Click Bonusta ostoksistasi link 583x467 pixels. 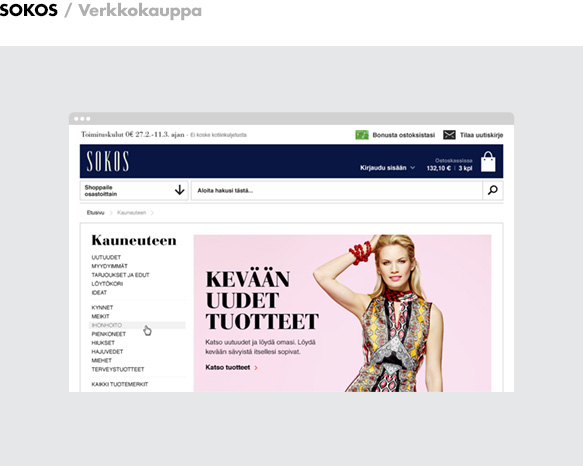click(x=403, y=135)
